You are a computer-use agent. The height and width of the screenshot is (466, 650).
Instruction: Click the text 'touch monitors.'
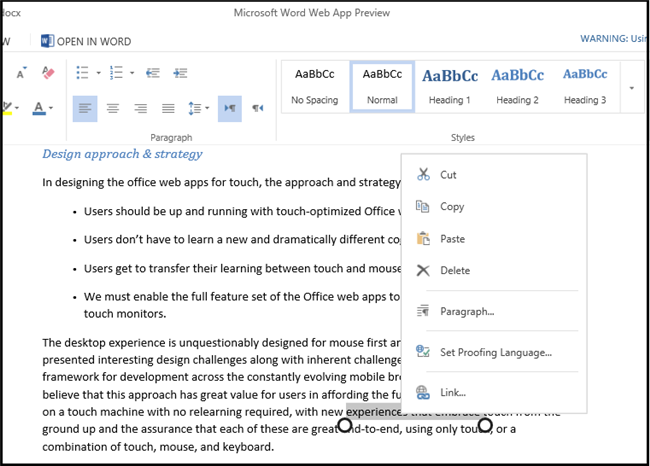tap(125, 314)
